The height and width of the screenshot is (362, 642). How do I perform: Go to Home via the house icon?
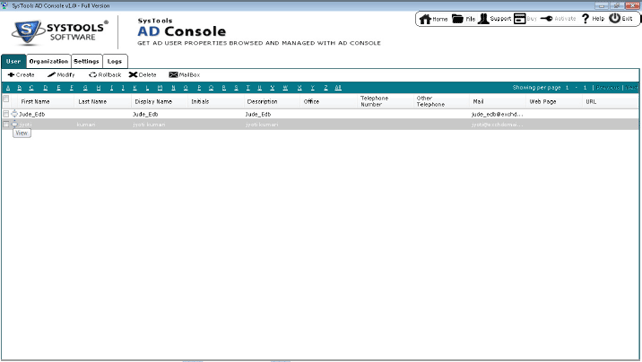pos(425,19)
